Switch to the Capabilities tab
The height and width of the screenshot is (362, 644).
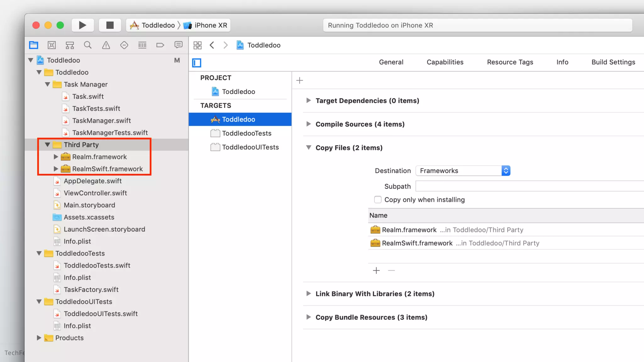[x=445, y=62]
